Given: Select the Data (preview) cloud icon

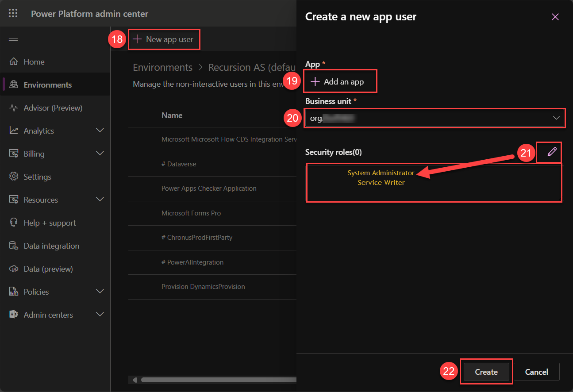Looking at the screenshot, I should click(13, 269).
